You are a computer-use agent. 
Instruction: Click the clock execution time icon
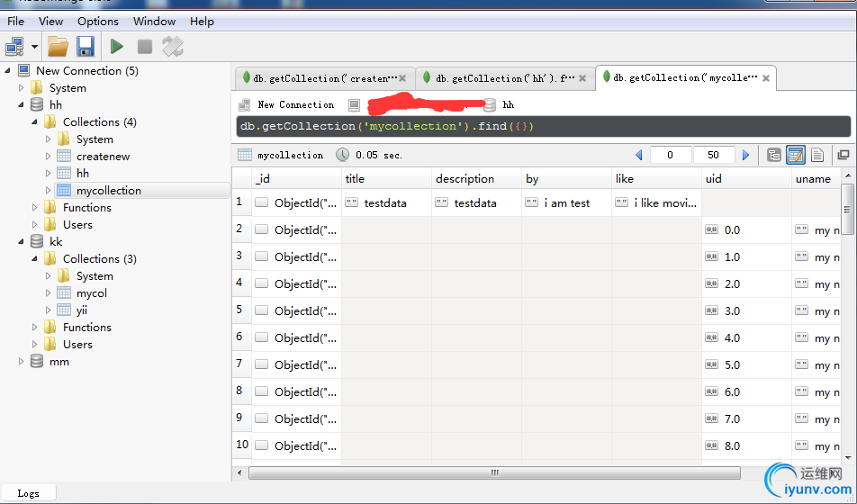click(342, 155)
